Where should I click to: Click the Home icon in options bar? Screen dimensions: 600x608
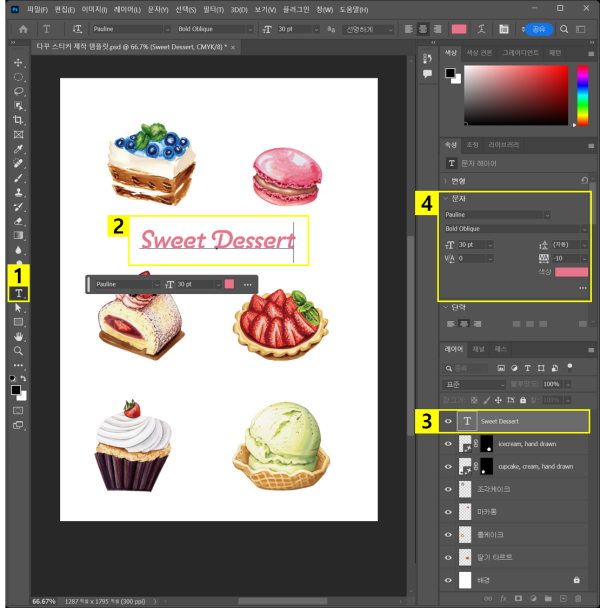click(23, 29)
